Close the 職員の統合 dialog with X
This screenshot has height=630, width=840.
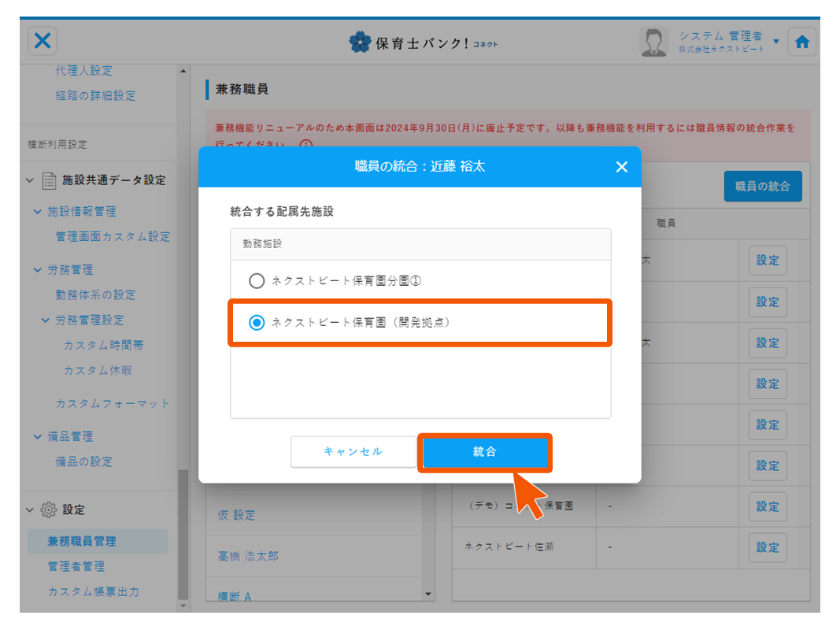tap(621, 167)
